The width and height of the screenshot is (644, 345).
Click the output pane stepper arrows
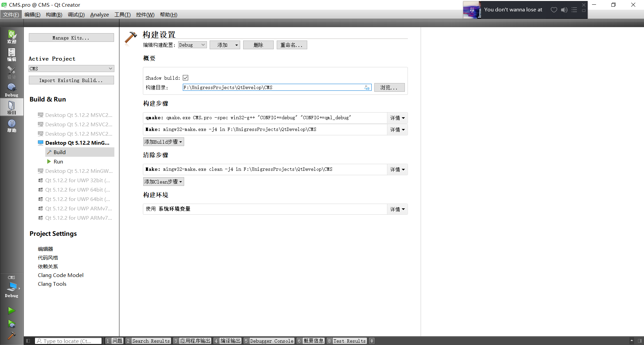[x=372, y=341]
